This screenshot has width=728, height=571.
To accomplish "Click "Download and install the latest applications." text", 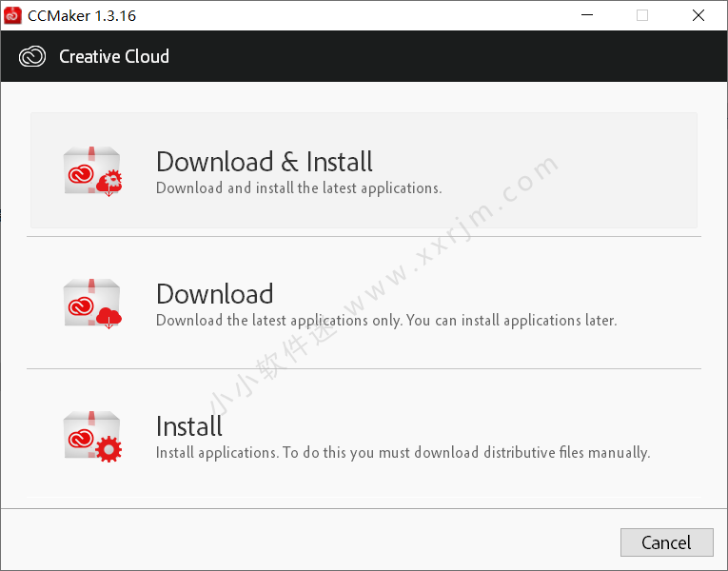I will coord(299,188).
